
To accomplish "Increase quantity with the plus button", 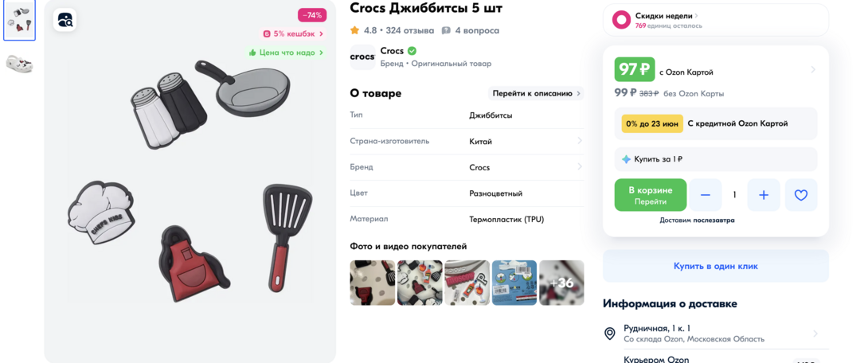I will tap(764, 195).
